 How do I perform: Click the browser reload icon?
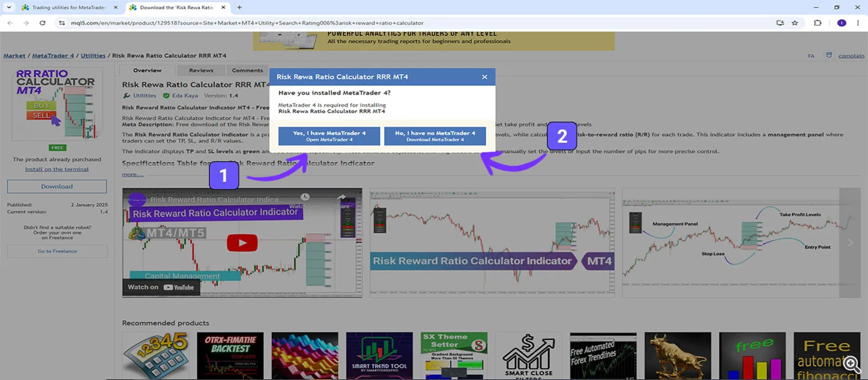point(42,23)
